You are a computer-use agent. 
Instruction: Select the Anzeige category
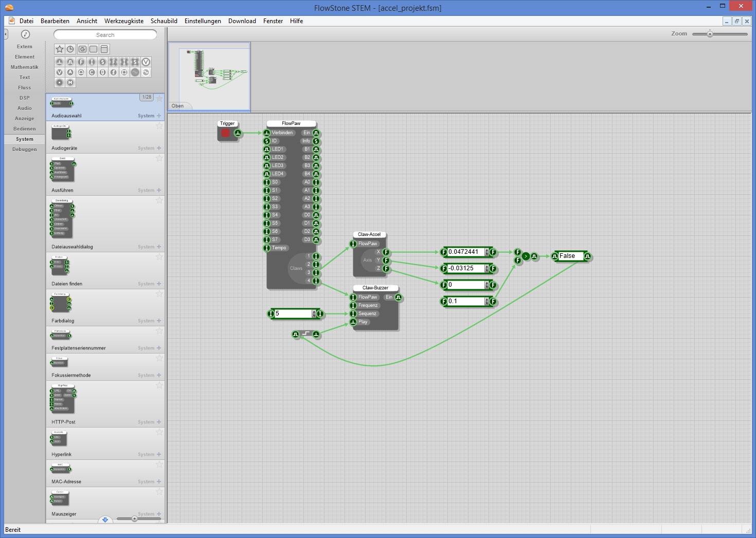(x=25, y=119)
